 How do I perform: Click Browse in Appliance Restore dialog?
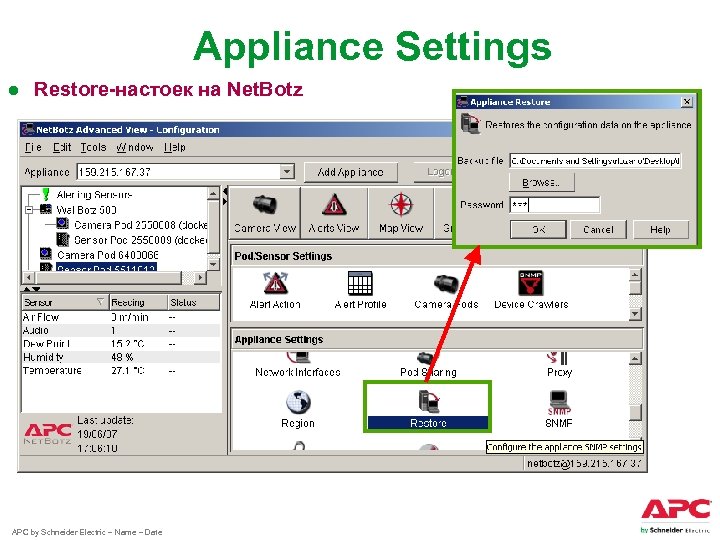[541, 182]
